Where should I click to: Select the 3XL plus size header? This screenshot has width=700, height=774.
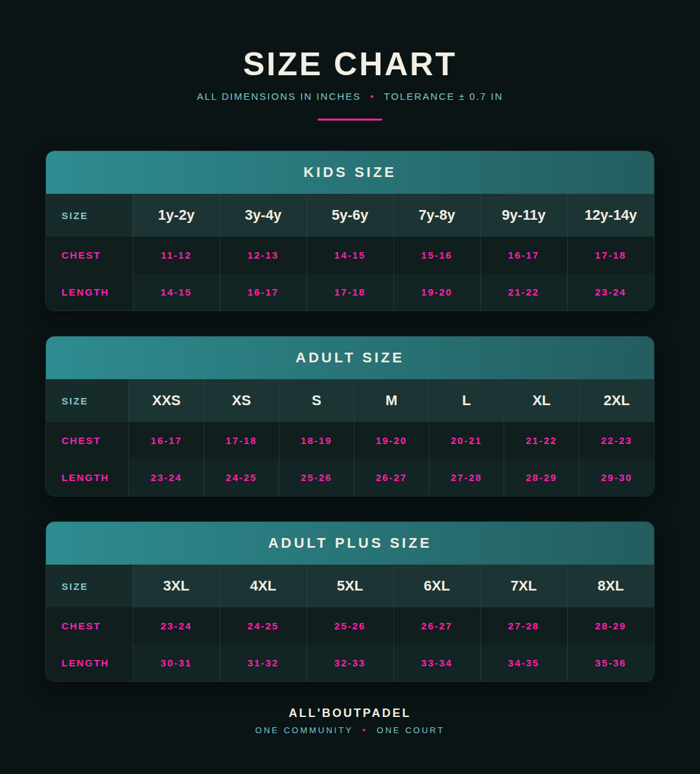176,586
